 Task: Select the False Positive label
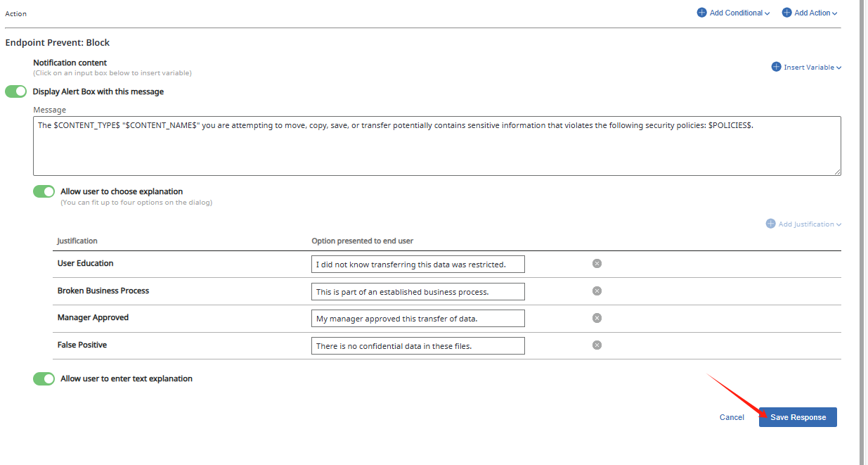click(x=82, y=345)
